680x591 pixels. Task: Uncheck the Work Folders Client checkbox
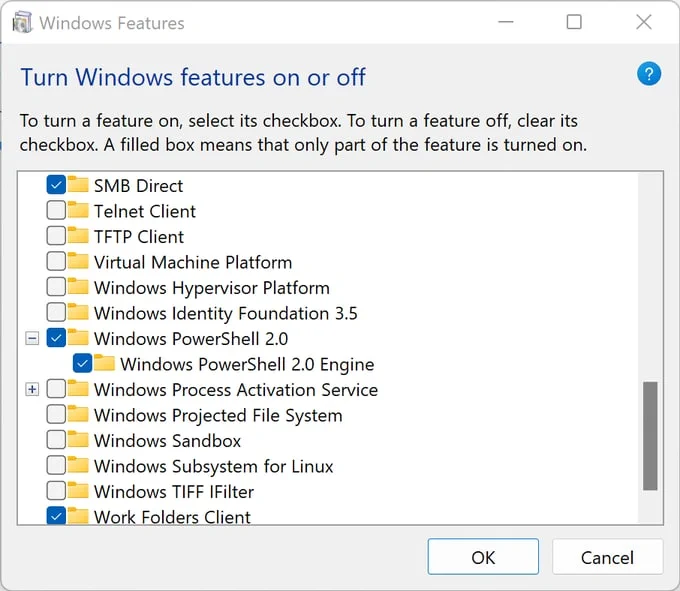pos(56,516)
